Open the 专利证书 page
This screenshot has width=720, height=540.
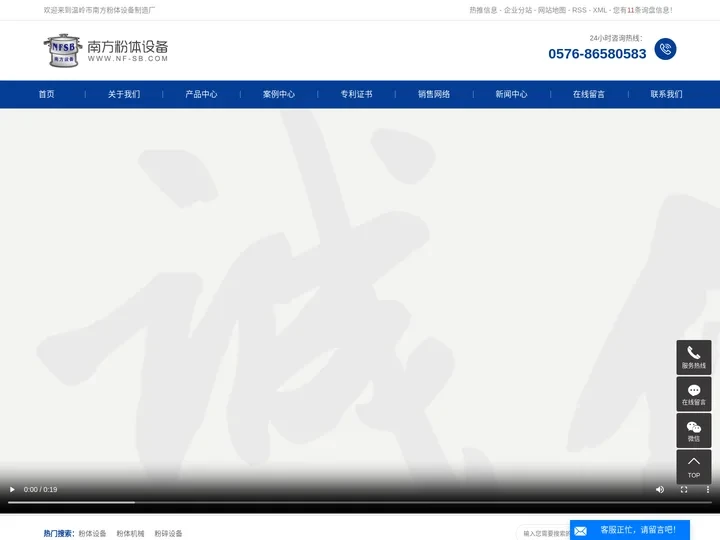(x=356, y=94)
